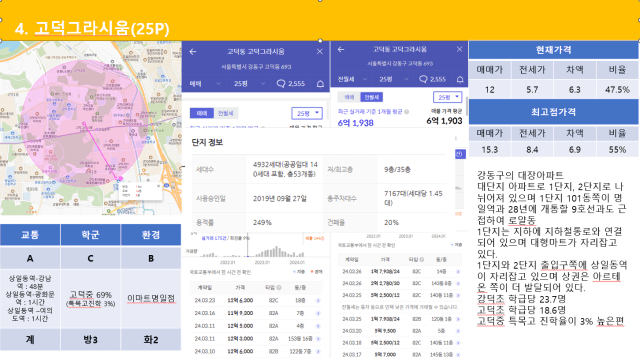Image resolution: width=640 pixels, height=360 pixels.
Task: Click info icon next to 타입 in 전월세 table
Action: [422, 259]
